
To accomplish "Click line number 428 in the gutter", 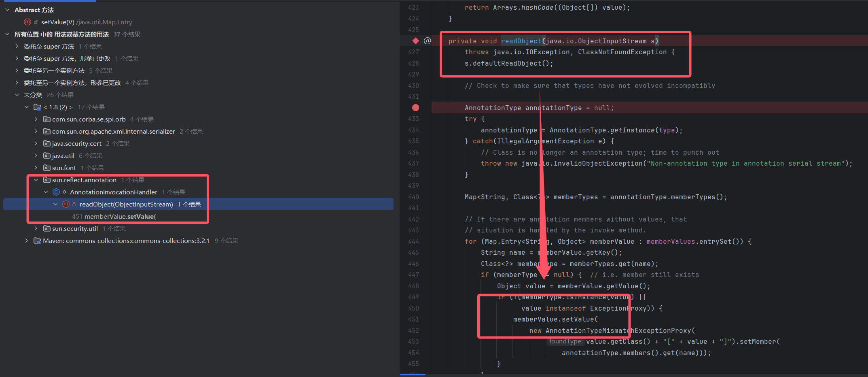I will [x=413, y=63].
